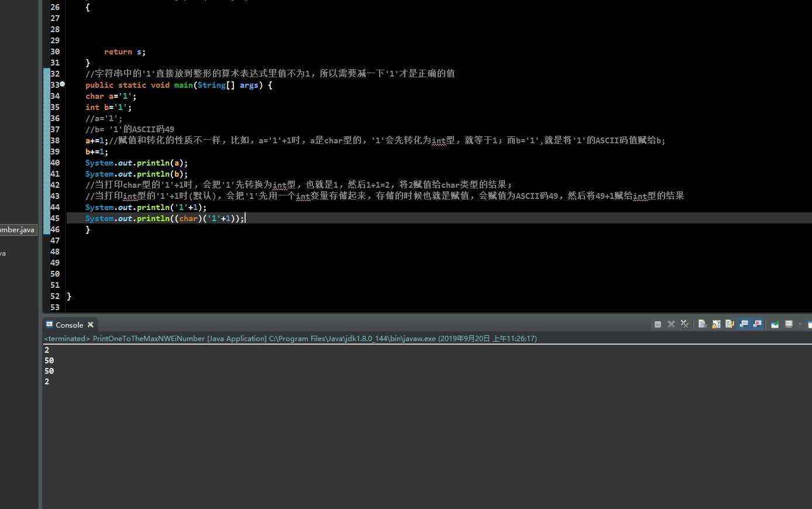Image resolution: width=812 pixels, height=509 pixels.
Task: Place cursor on 'return s;' code line
Action: 125,51
